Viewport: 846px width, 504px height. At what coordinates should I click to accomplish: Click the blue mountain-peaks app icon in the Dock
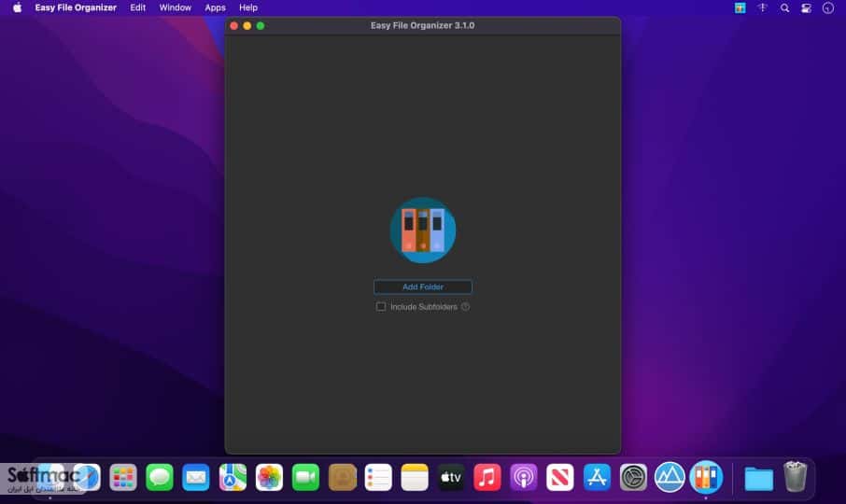click(670, 478)
